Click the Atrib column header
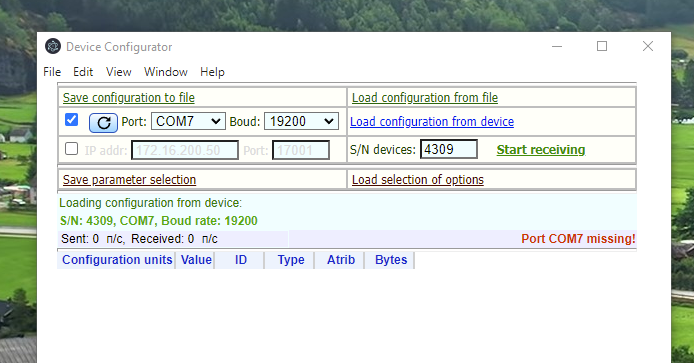The image size is (694, 363). tap(341, 259)
